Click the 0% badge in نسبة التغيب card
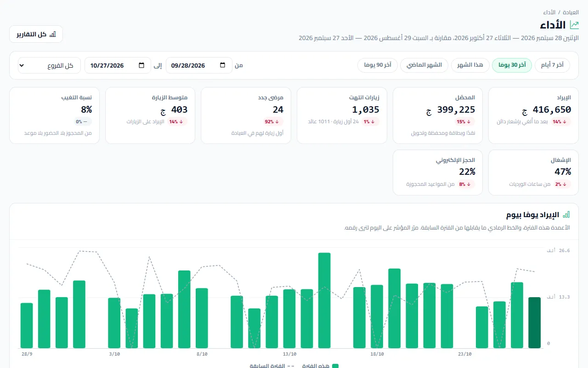 pyautogui.click(x=82, y=122)
